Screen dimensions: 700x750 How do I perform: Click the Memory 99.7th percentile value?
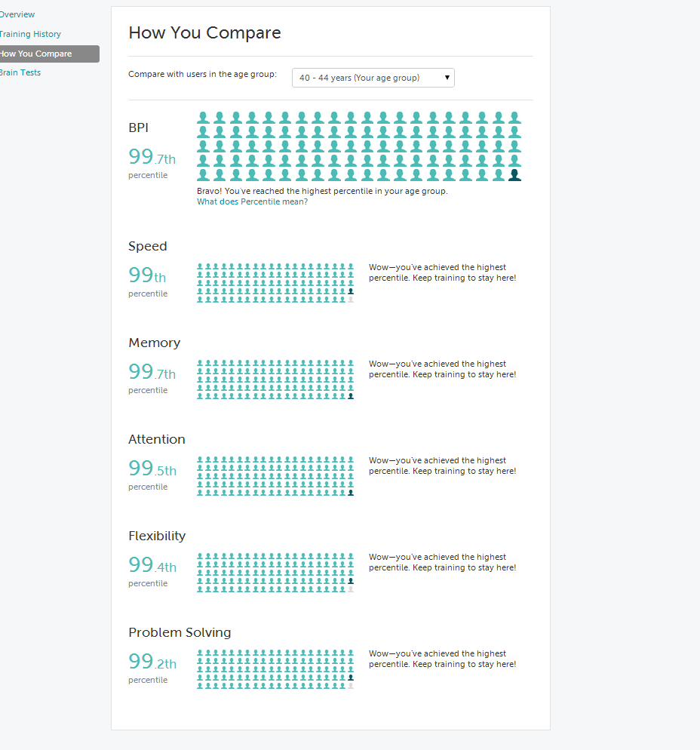(x=152, y=372)
